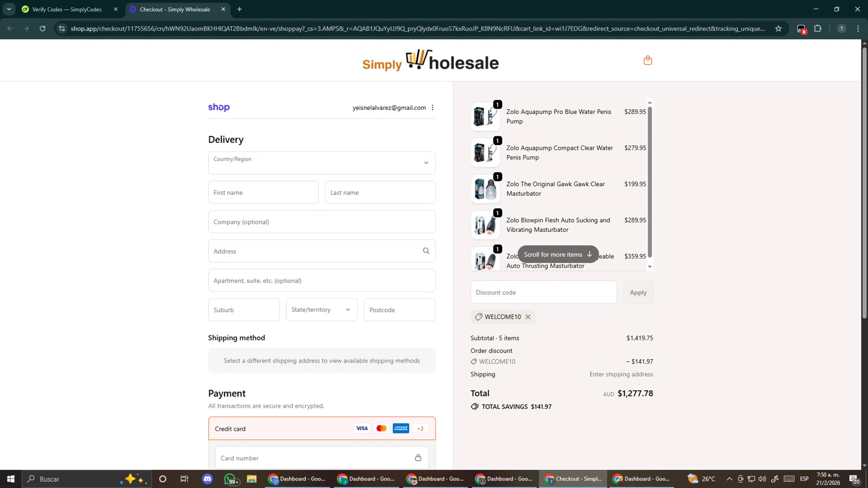Open the notification center icon
Screen dimensions: 868x488
(854, 479)
